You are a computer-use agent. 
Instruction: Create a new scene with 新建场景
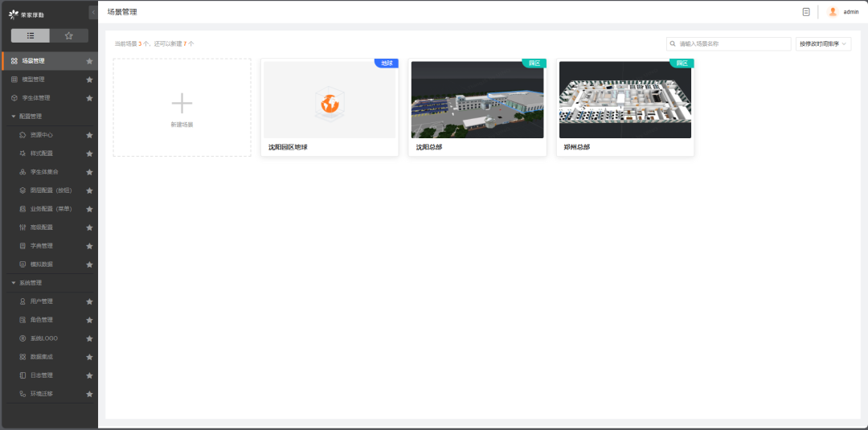click(x=182, y=108)
